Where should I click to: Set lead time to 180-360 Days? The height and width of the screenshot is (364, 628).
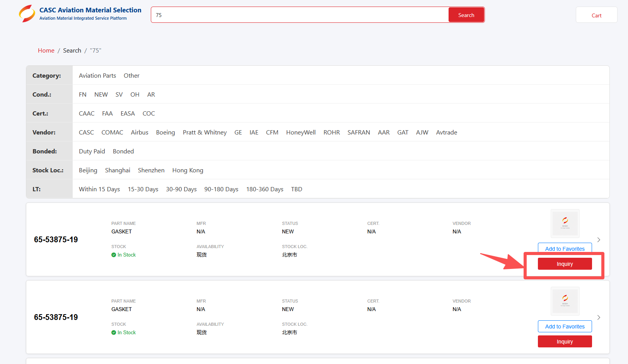[x=265, y=189]
